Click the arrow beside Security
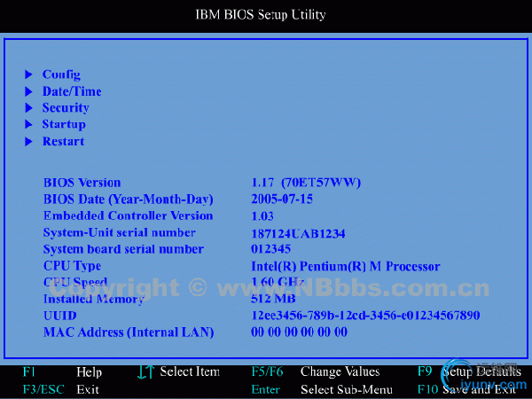This screenshot has width=532, height=399. pyautogui.click(x=29, y=108)
